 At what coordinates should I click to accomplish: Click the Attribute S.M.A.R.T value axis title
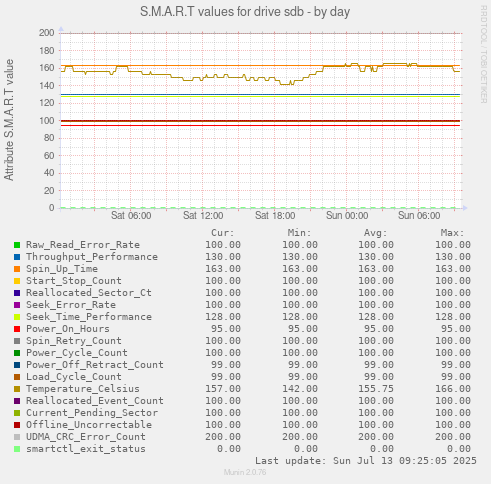point(9,120)
